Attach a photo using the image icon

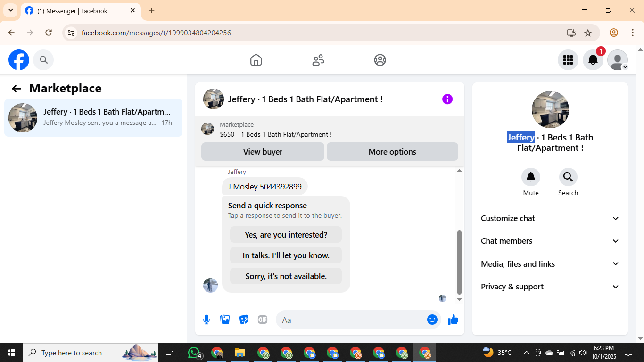tap(225, 320)
